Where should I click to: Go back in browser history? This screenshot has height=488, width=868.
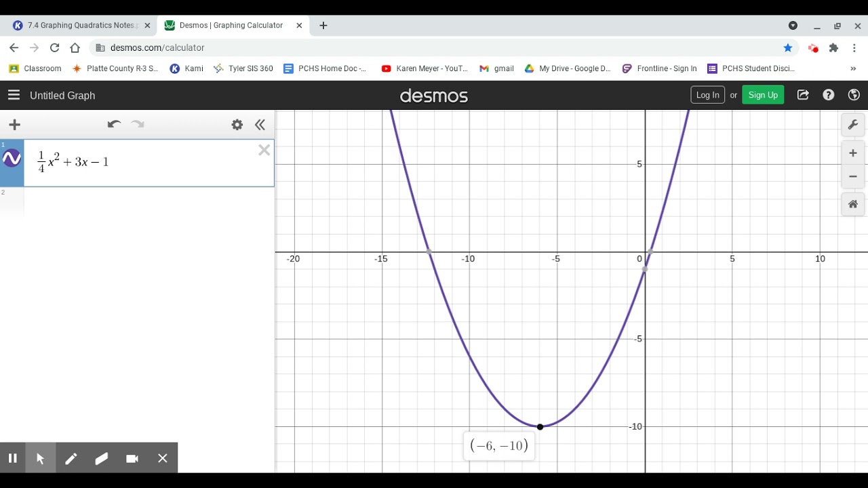pyautogui.click(x=14, y=47)
